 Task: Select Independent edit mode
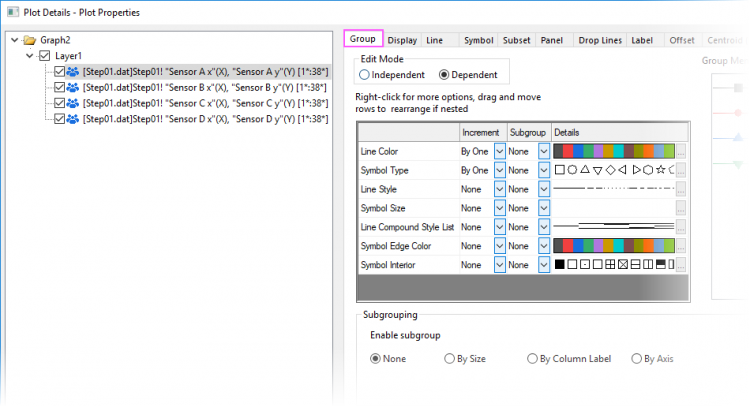point(364,75)
